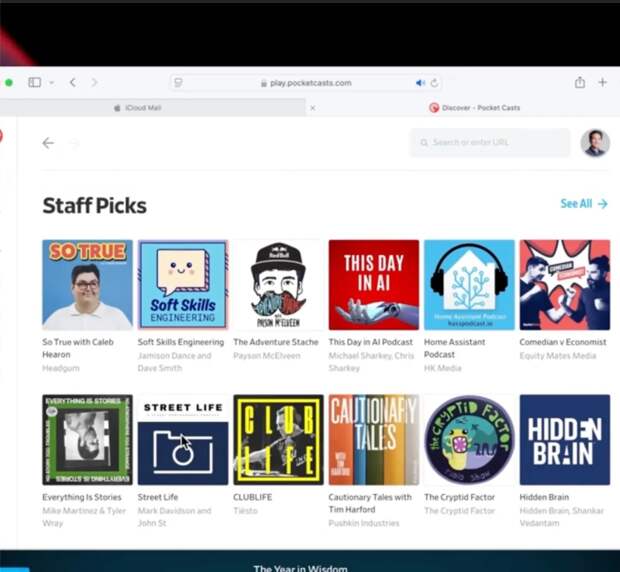Open The Adventure Stache artwork
The width and height of the screenshot is (620, 572).
click(278, 285)
